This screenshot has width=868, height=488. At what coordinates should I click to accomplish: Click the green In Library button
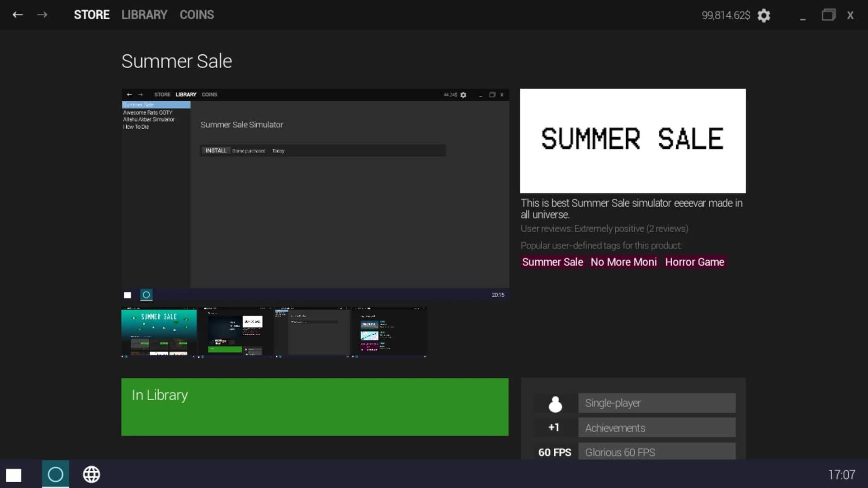point(315,406)
